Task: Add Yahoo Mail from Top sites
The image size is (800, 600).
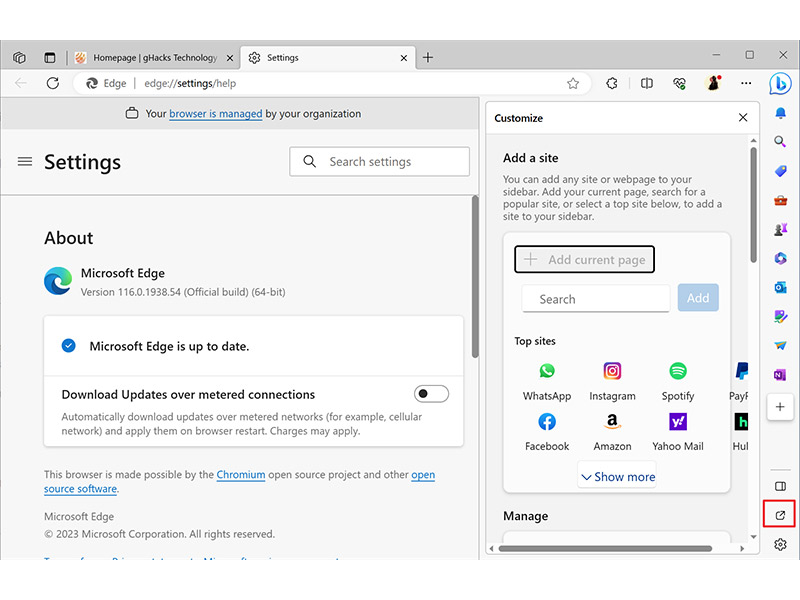Action: tap(678, 432)
